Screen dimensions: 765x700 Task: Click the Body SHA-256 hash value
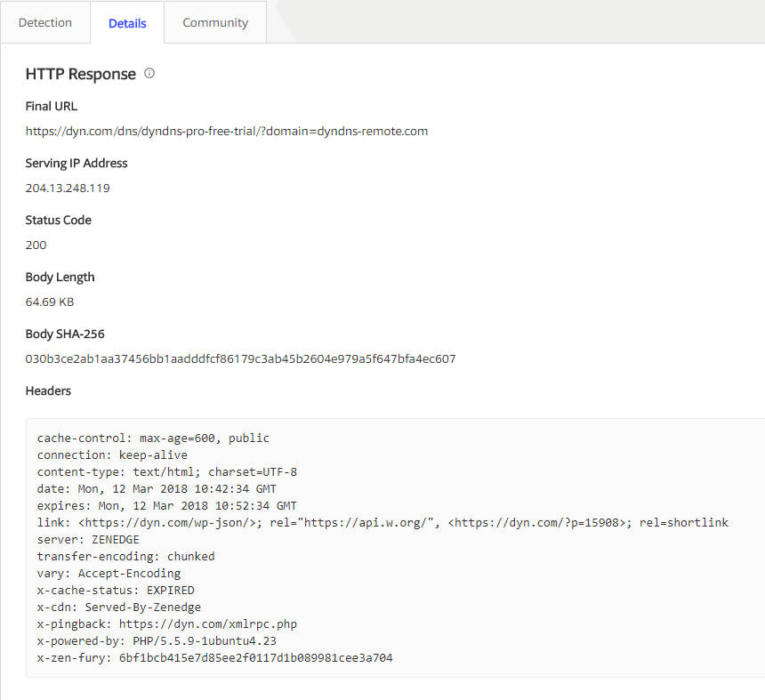pos(240,359)
